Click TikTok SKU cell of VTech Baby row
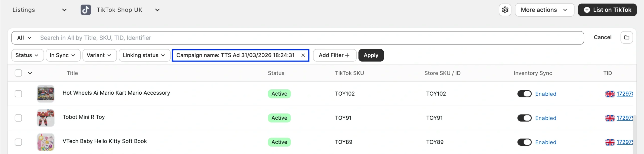The height and width of the screenshot is (154, 644). [x=344, y=142]
